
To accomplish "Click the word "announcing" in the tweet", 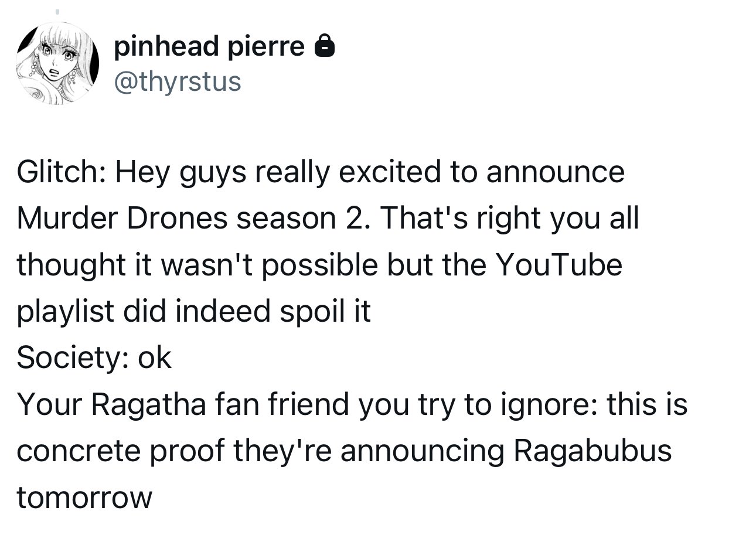I will [422, 451].
